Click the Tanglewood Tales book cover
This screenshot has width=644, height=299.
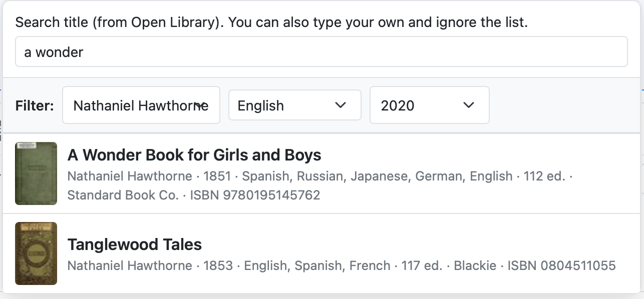coord(36,253)
